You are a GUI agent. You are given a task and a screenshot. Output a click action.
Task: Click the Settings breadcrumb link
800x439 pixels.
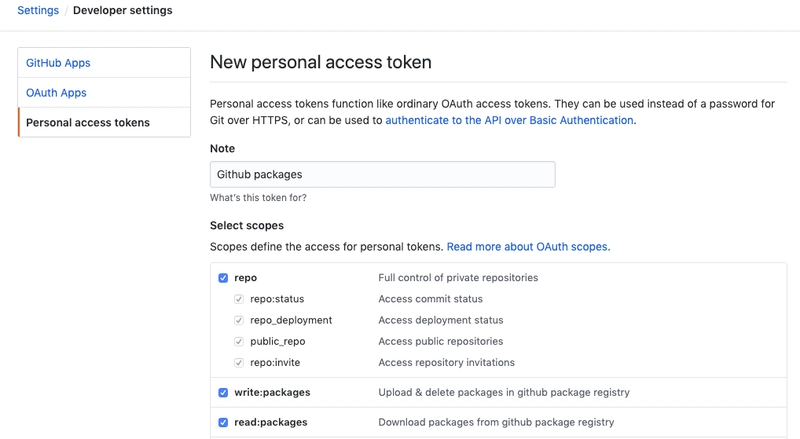point(37,11)
